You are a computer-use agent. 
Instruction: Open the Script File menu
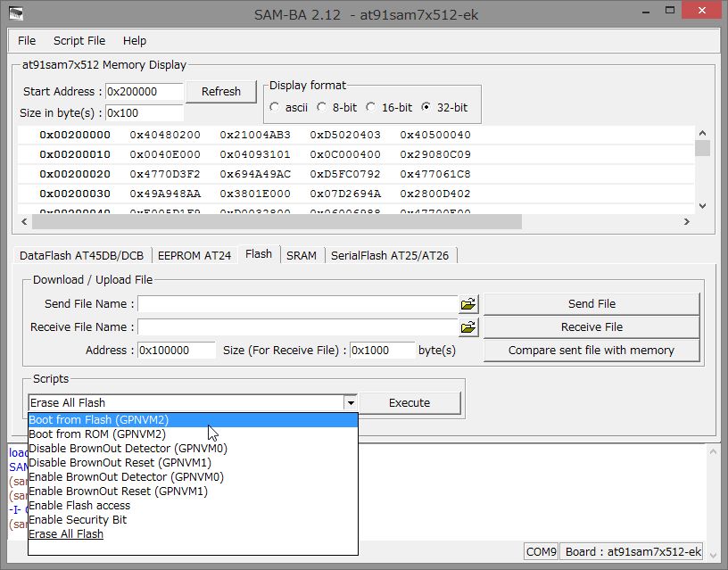pyautogui.click(x=79, y=41)
